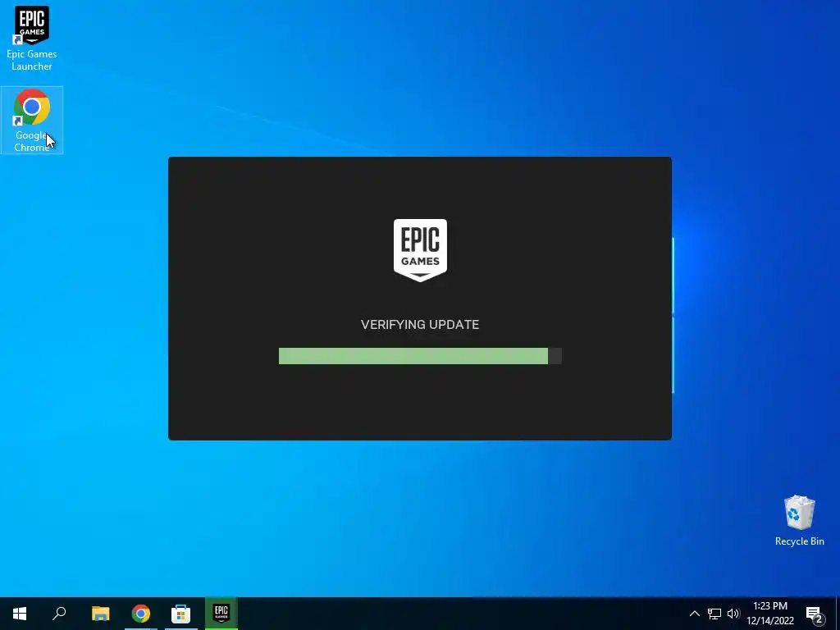Launch Chrome from the taskbar
The image size is (840, 630).
(141, 614)
